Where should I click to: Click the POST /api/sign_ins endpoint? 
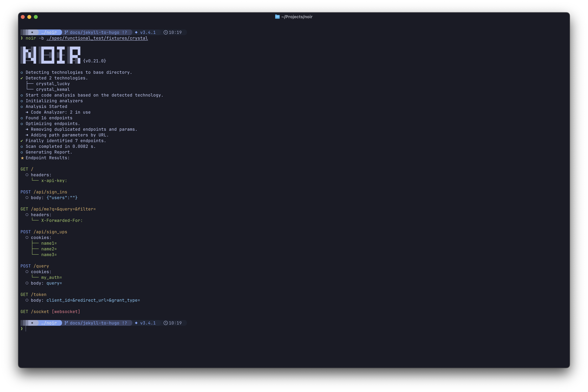click(44, 192)
